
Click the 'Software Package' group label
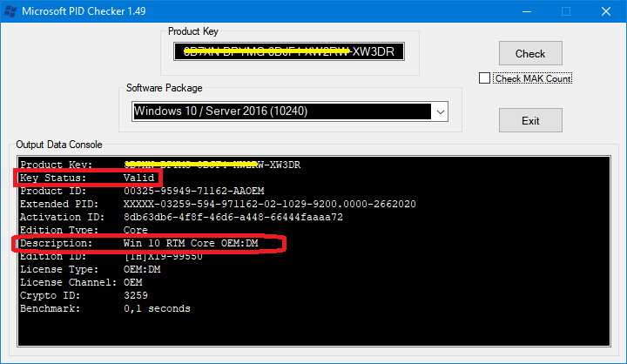[165, 88]
